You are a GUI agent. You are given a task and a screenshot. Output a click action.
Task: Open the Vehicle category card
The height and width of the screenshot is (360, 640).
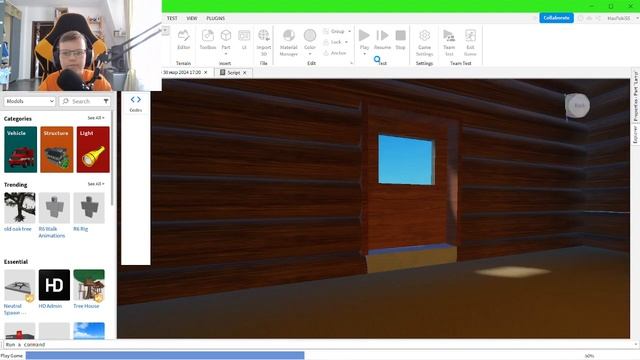tap(20, 149)
